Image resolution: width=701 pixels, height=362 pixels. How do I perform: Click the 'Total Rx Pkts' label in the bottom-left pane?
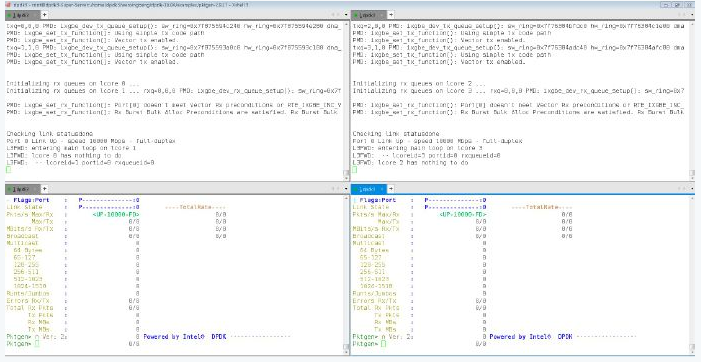30,308
